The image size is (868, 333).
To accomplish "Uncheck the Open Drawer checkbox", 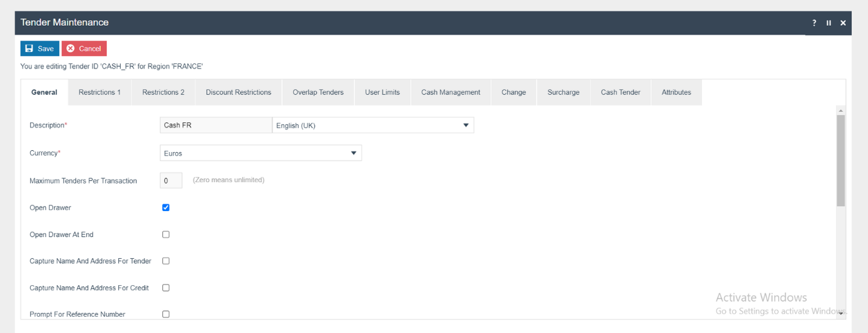I will (x=166, y=207).
